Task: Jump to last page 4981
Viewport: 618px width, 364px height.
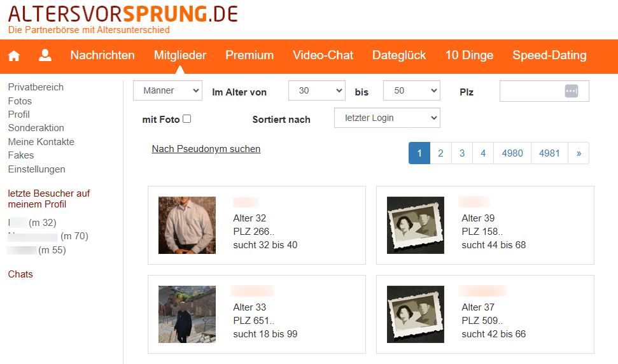Action: 549,153
